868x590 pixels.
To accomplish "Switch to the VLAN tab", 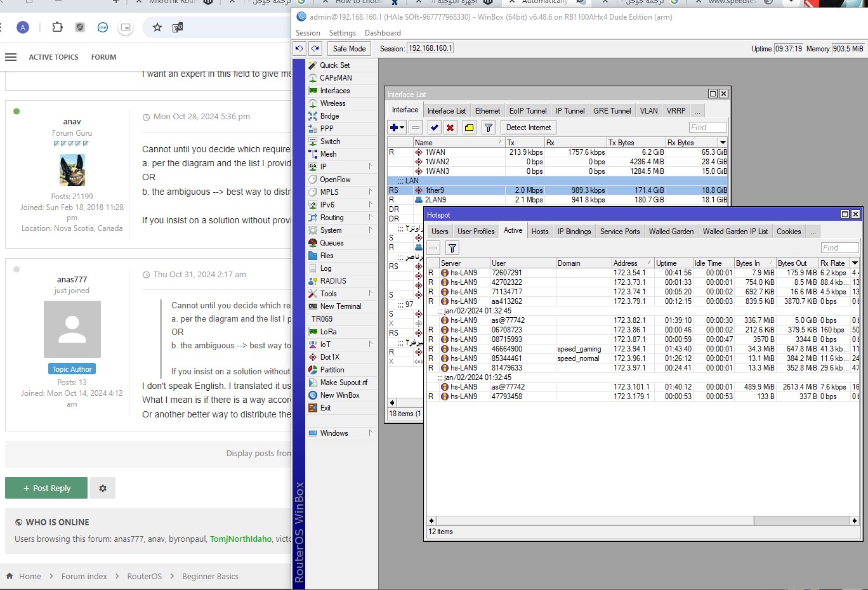I will (648, 111).
